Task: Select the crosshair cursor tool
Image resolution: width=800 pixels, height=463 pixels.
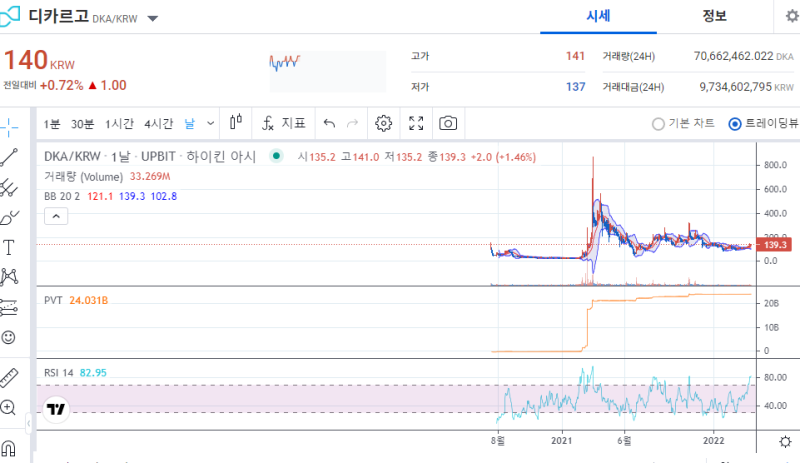Action: (9, 127)
